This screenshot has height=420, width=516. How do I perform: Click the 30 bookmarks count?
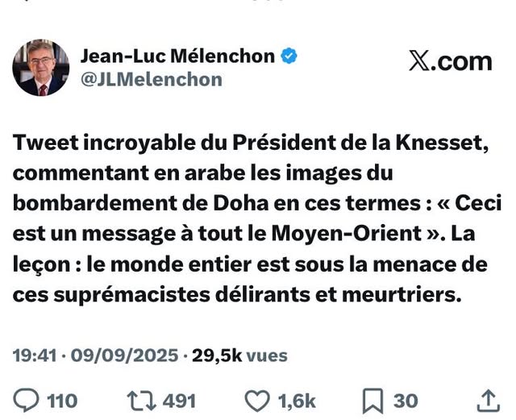[x=406, y=401]
